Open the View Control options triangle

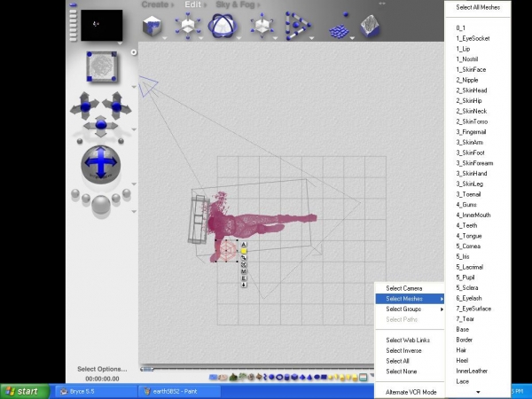[x=134, y=87]
